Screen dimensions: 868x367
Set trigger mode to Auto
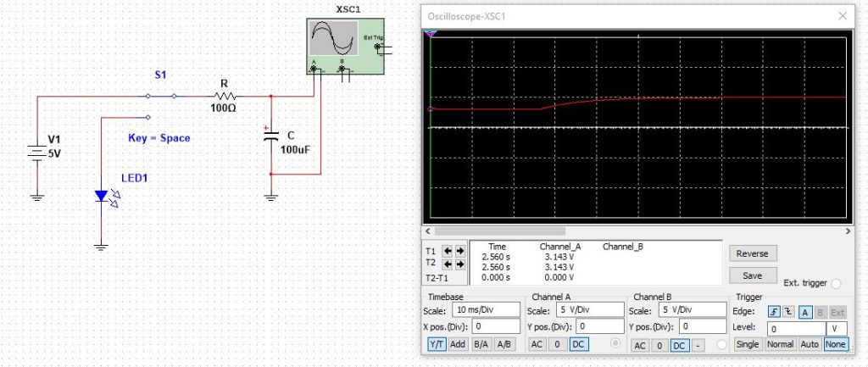pyautogui.click(x=810, y=344)
